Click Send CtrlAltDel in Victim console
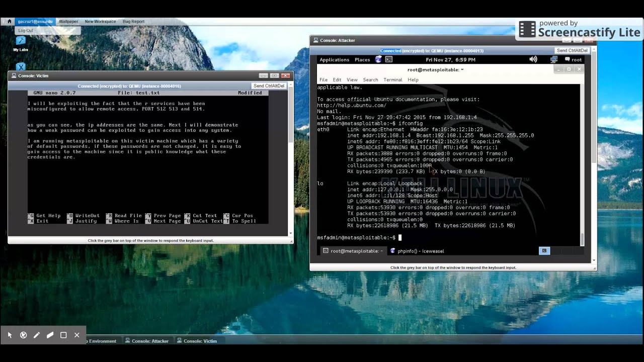The image size is (644, 362). click(269, 86)
